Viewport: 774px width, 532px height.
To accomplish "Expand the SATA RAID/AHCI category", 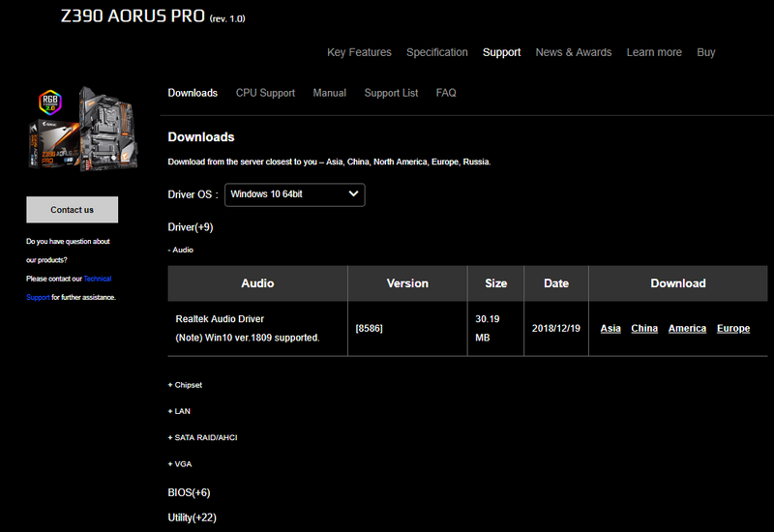I will pyautogui.click(x=202, y=438).
